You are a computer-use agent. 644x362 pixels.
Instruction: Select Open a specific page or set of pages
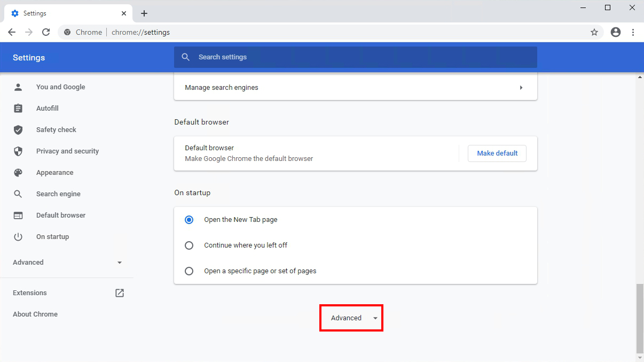point(189,271)
